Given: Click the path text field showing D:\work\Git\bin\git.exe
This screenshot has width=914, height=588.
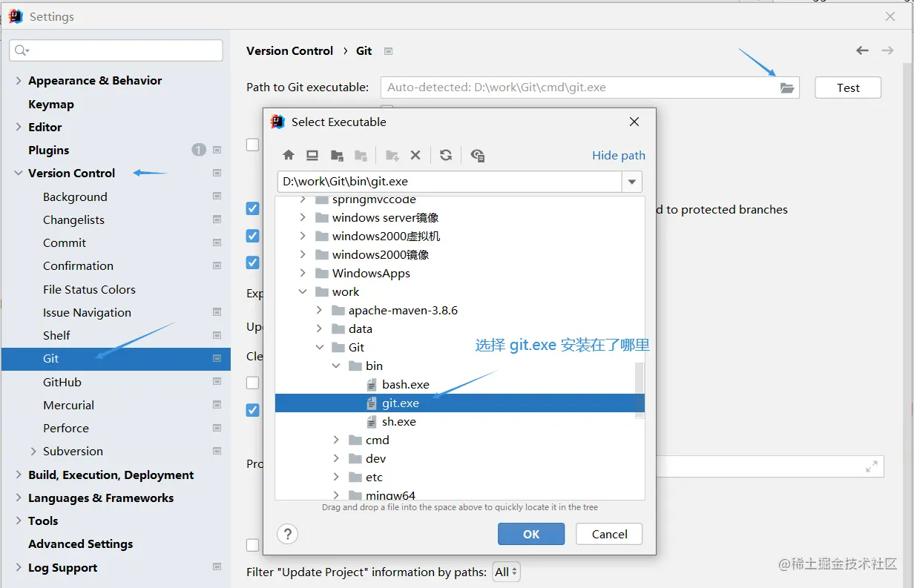Looking at the screenshot, I should tap(450, 182).
